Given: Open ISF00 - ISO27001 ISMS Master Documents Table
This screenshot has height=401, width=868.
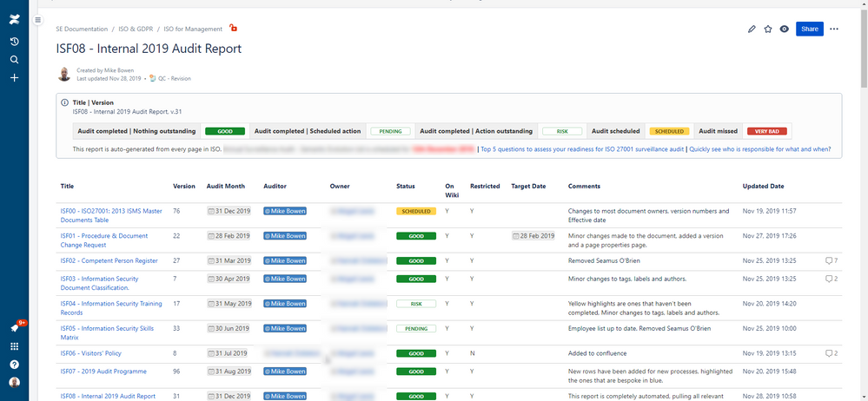Looking at the screenshot, I should (111, 215).
